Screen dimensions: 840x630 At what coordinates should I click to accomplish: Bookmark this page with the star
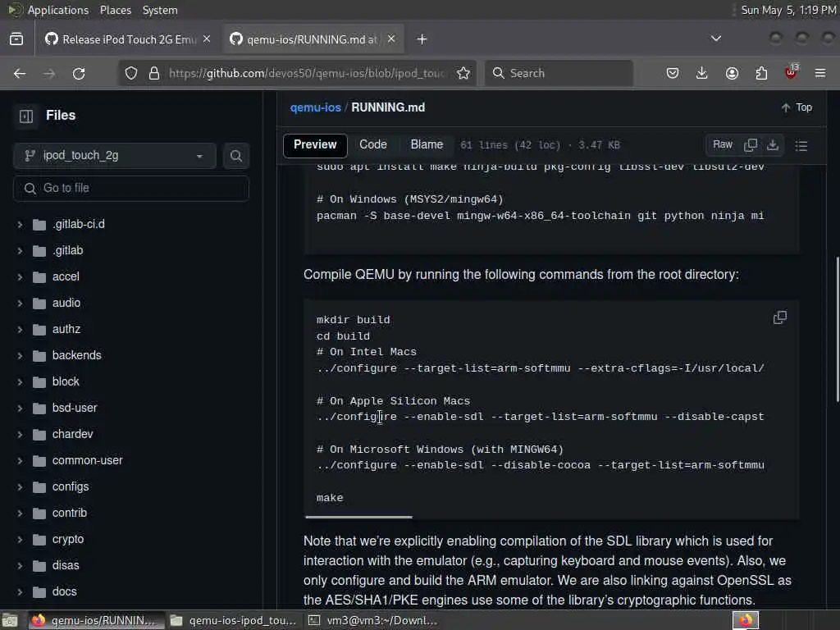463,73
